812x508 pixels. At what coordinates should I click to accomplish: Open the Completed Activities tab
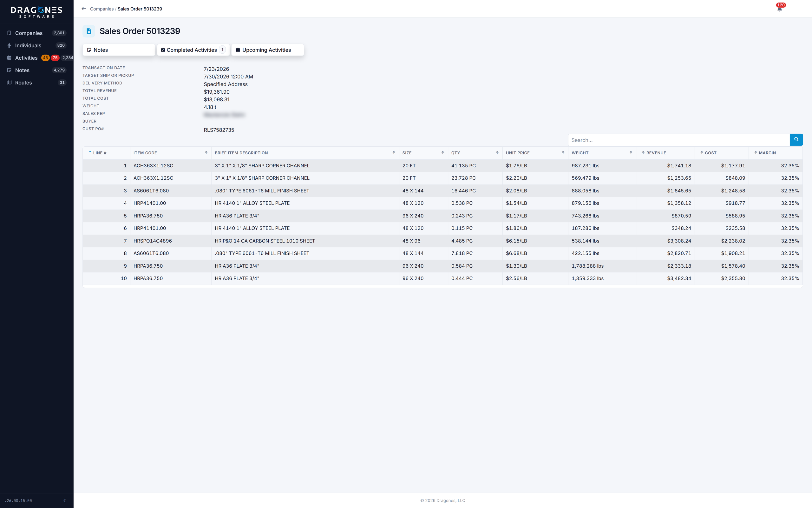pos(193,50)
